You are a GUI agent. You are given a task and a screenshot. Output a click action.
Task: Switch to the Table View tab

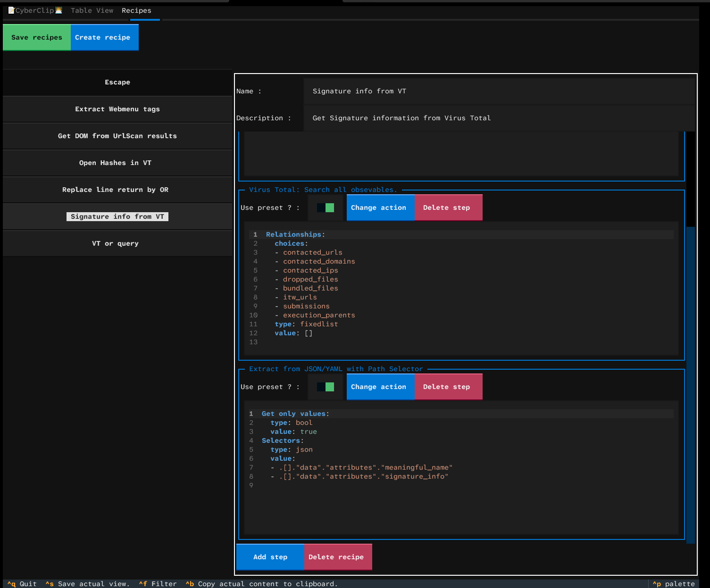92,10
